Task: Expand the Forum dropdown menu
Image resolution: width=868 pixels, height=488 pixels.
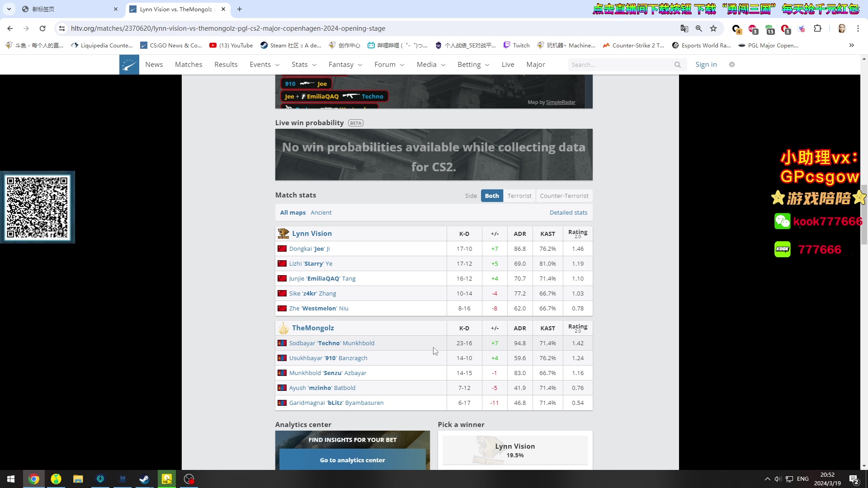Action: pos(389,65)
